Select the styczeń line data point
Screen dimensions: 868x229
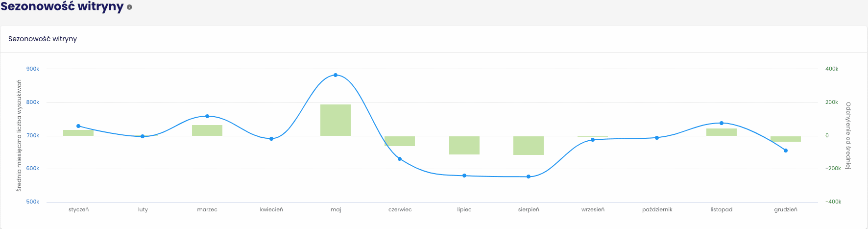[78, 126]
